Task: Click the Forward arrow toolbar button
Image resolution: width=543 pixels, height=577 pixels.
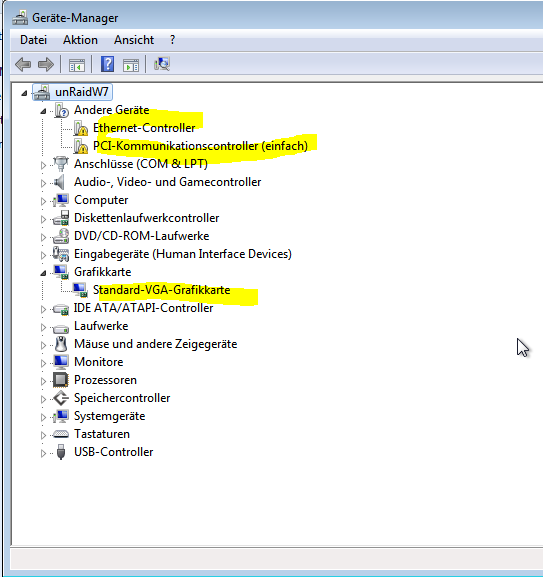Action: coord(46,65)
